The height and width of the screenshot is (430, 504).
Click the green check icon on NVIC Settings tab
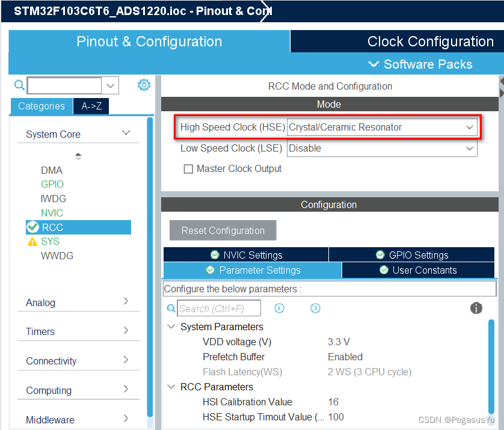click(x=215, y=254)
